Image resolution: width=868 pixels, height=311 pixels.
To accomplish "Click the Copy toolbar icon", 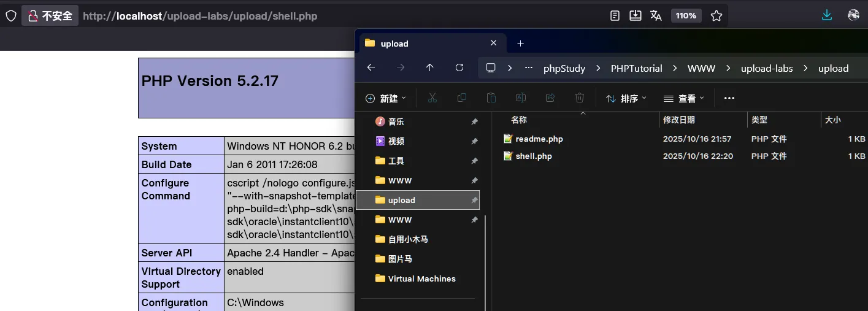I will pos(462,98).
